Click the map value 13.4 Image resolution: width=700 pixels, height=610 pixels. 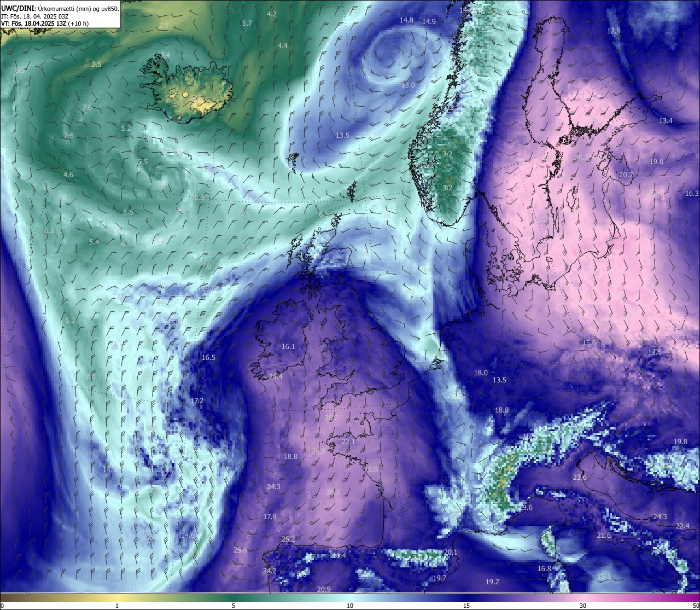pos(666,121)
